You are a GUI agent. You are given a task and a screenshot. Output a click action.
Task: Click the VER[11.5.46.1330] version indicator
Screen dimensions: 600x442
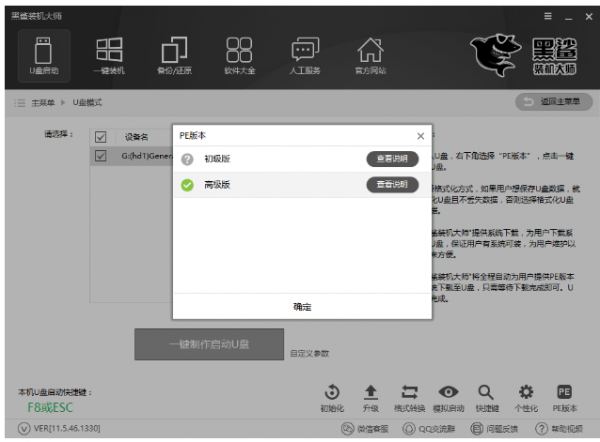pyautogui.click(x=59, y=428)
